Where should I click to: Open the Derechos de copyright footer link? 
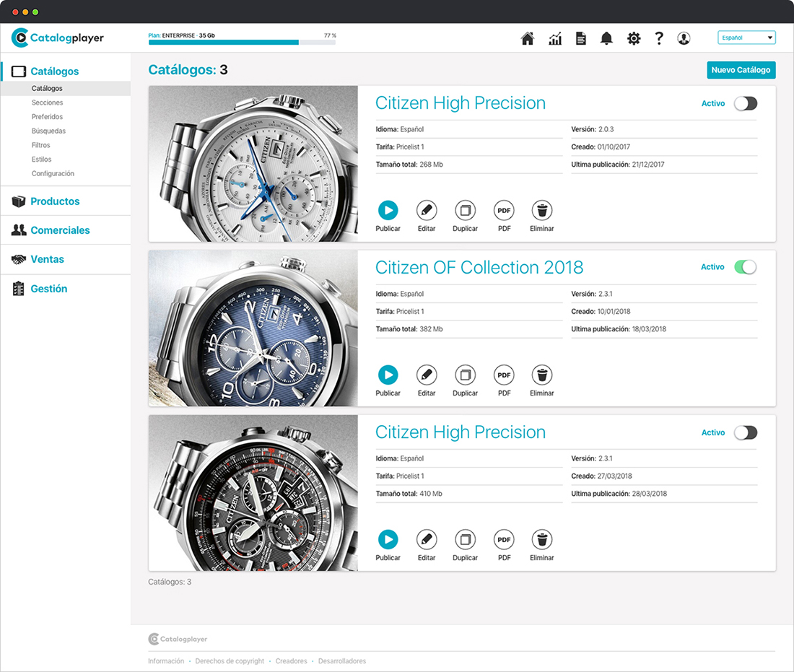click(230, 661)
